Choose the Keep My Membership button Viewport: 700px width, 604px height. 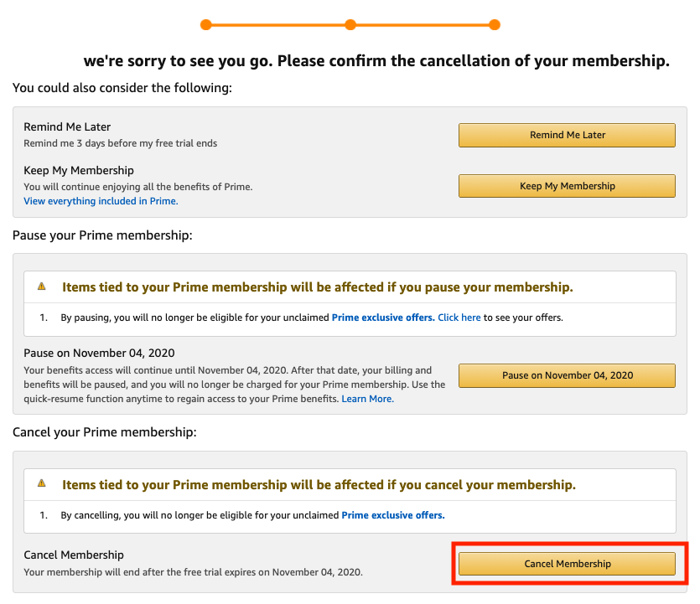pyautogui.click(x=567, y=186)
